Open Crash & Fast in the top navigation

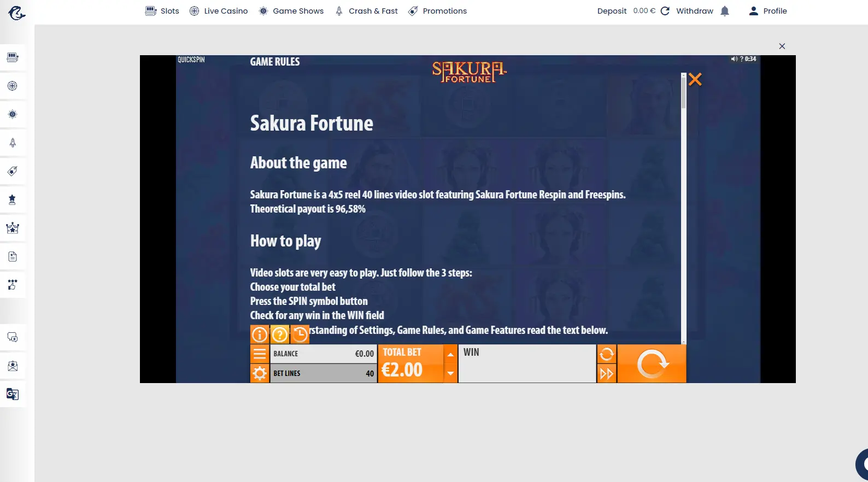(x=366, y=11)
